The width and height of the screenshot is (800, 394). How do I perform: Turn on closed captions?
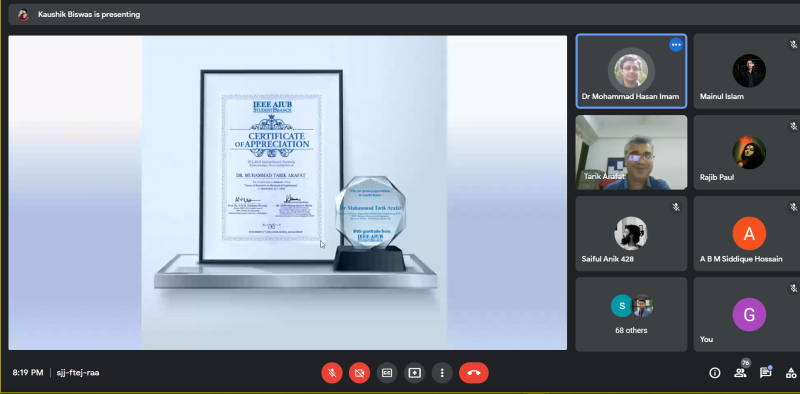[x=387, y=373]
